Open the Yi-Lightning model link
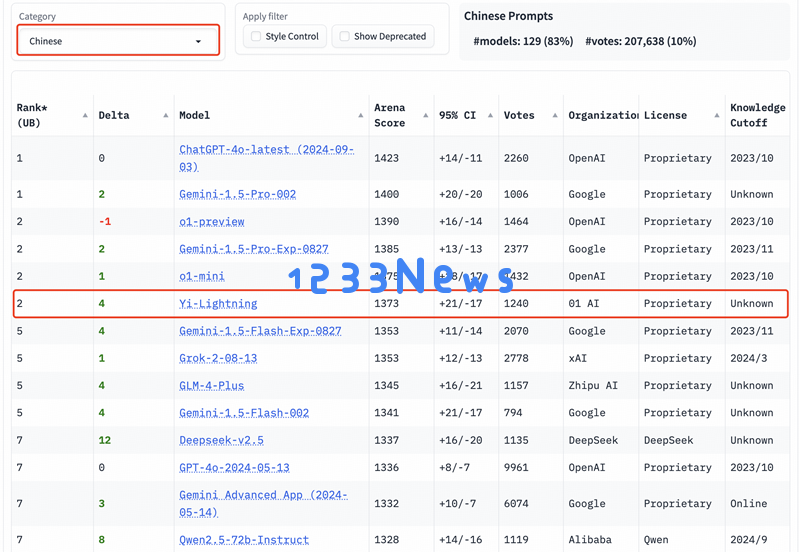The height and width of the screenshot is (552, 800). tap(218, 304)
